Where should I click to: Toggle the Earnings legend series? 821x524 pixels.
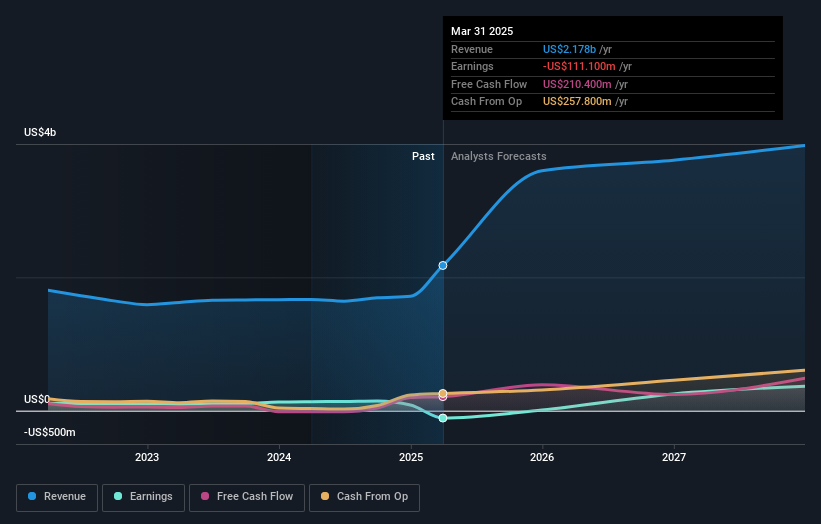point(143,497)
